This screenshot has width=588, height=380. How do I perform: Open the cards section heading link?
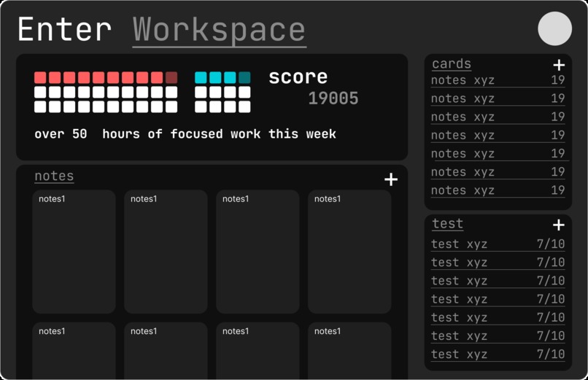click(x=452, y=63)
